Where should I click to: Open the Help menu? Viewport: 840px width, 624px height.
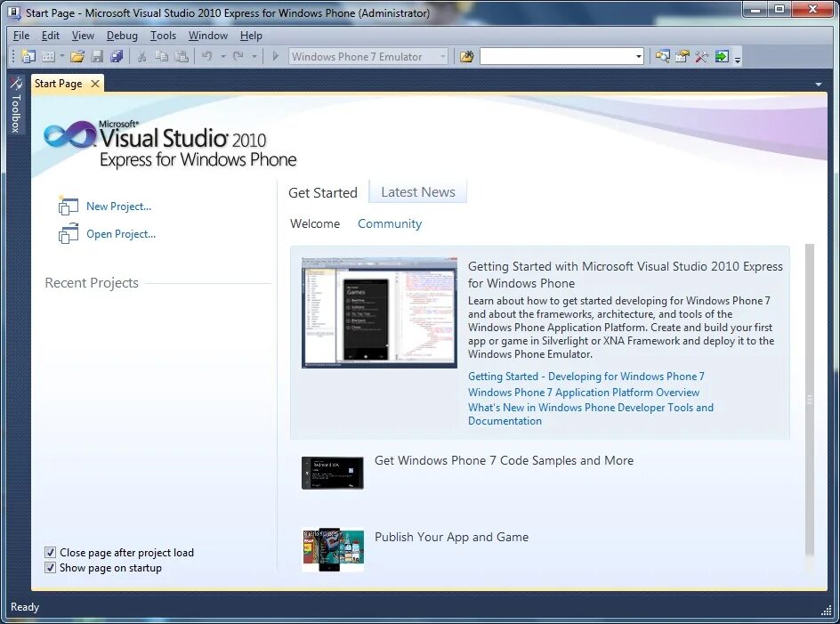251,36
